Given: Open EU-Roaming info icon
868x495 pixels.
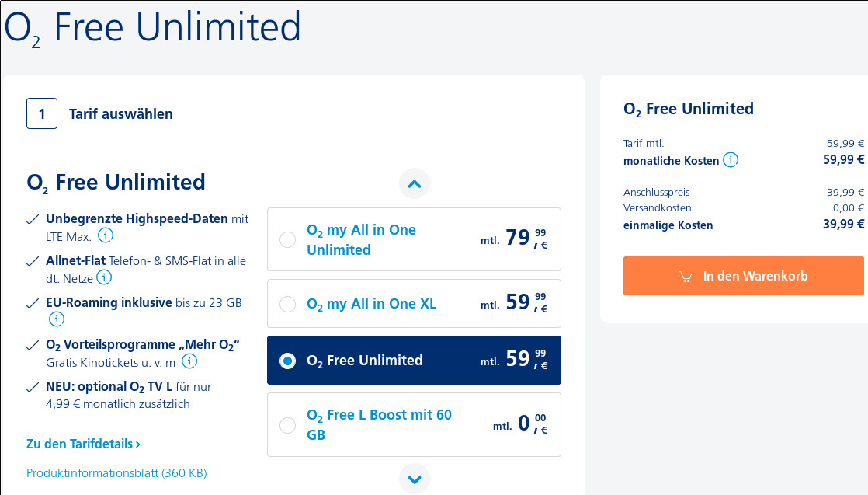Looking at the screenshot, I should click(56, 319).
